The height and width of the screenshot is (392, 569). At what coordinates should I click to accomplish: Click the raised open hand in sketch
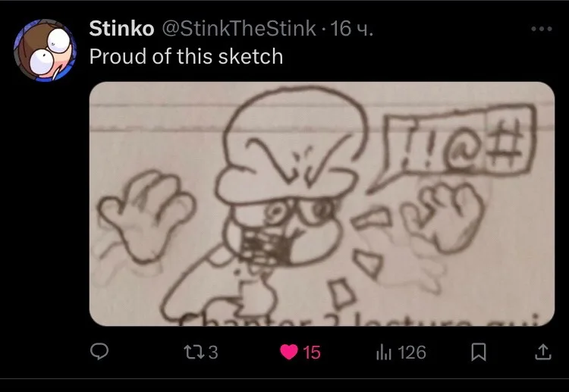point(146,217)
